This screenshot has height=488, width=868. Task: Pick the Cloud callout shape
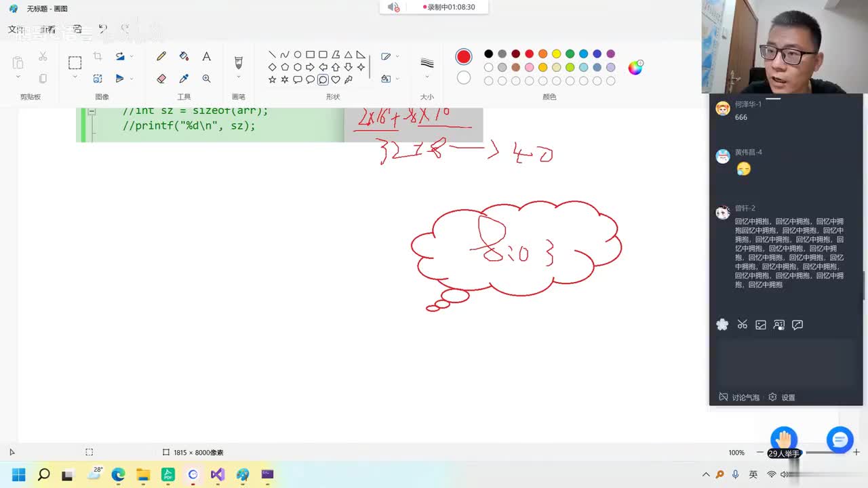pos(323,79)
